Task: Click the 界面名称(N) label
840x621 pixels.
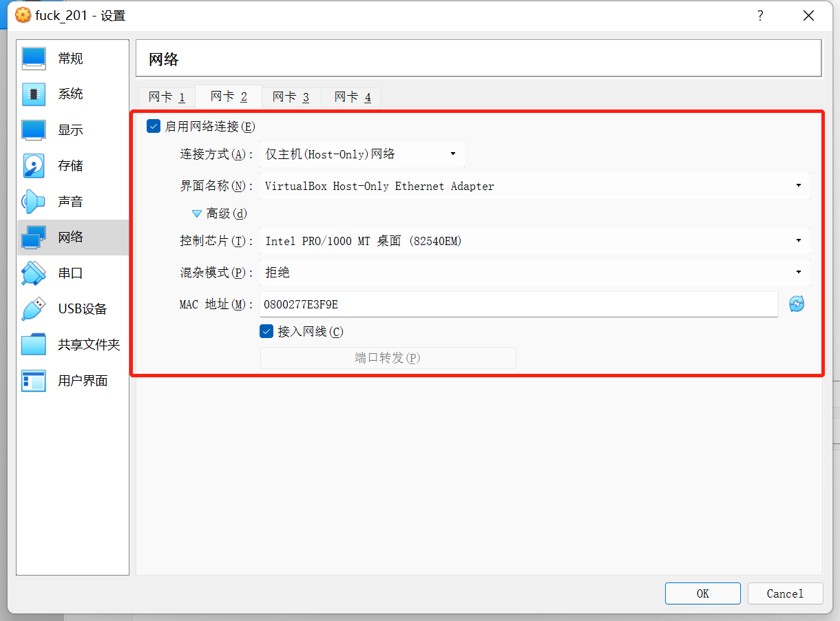Action: 217,186
